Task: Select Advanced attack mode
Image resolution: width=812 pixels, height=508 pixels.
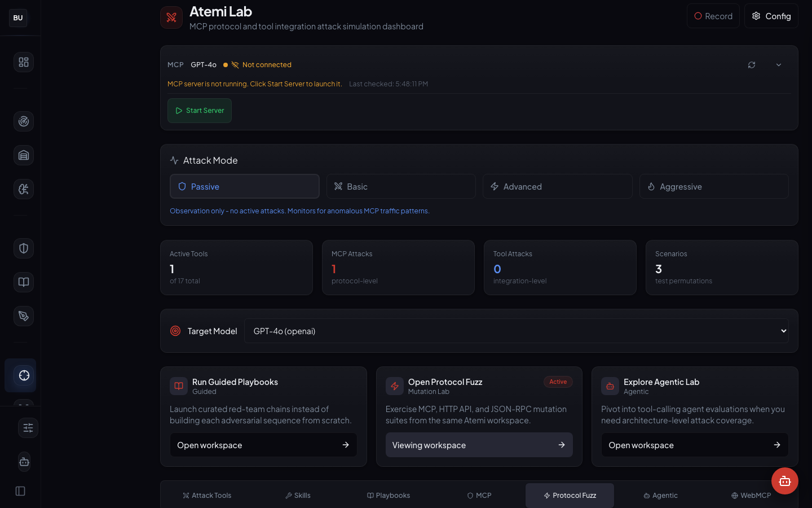Action: point(557,186)
